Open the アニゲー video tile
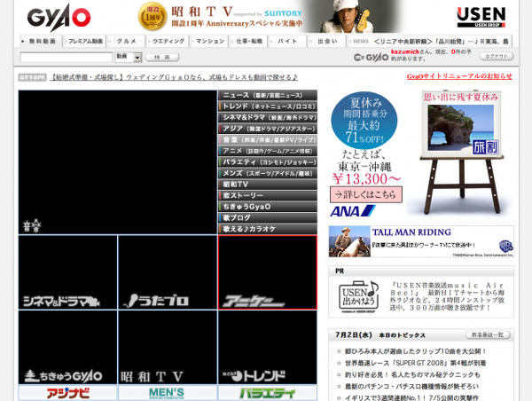The height and width of the screenshot is (401, 532). pos(268,272)
